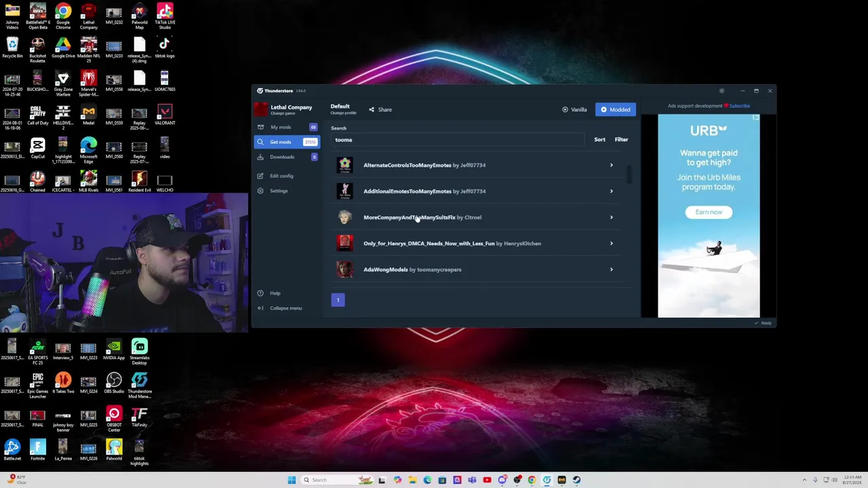Viewport: 868px width, 488px height.
Task: Open Resident Evil desktop icon
Action: coord(139,182)
